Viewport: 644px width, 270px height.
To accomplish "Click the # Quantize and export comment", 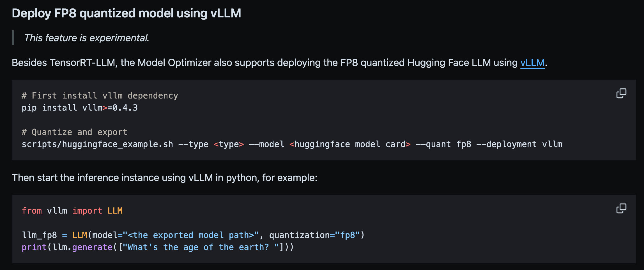I will pyautogui.click(x=74, y=132).
